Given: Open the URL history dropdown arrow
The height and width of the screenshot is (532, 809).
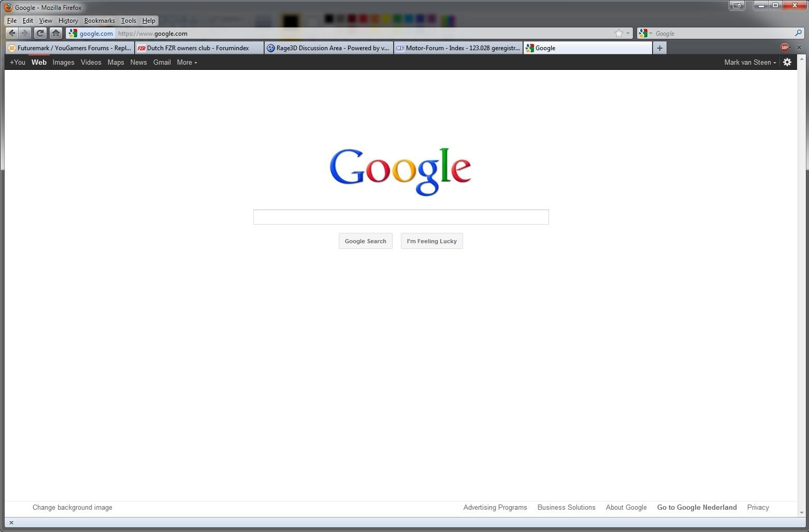Looking at the screenshot, I should coord(628,33).
